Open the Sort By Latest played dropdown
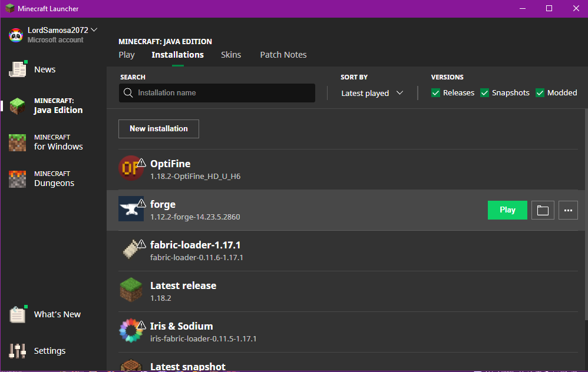The width and height of the screenshot is (588, 372). [x=372, y=93]
